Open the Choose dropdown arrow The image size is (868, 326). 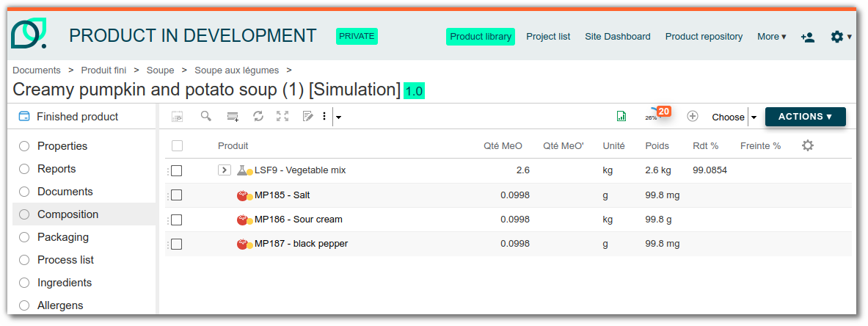(x=754, y=117)
